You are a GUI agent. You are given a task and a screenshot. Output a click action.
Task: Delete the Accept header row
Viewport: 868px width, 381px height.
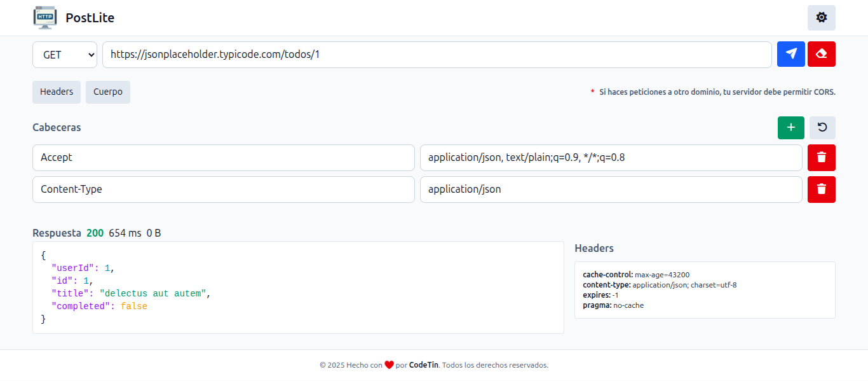point(821,158)
